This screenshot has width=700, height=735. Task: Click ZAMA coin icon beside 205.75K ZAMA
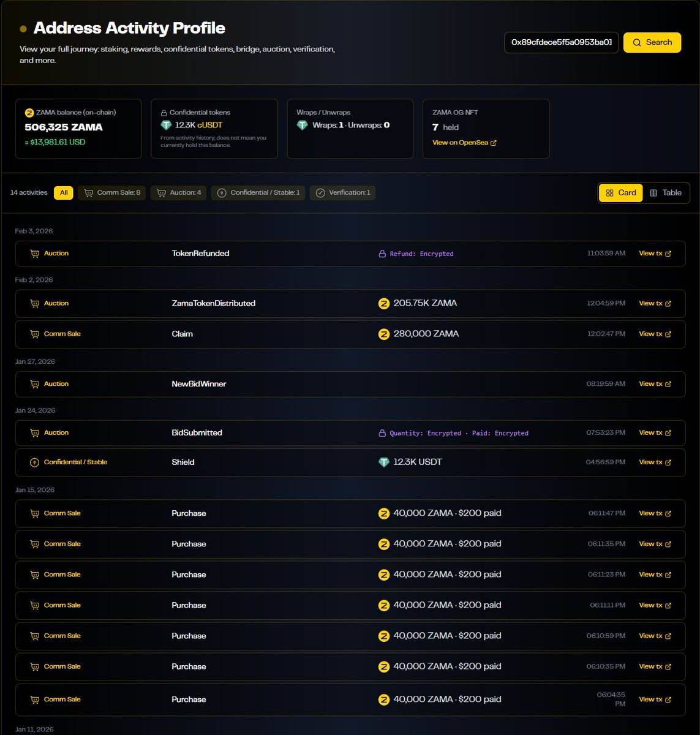[x=384, y=303]
